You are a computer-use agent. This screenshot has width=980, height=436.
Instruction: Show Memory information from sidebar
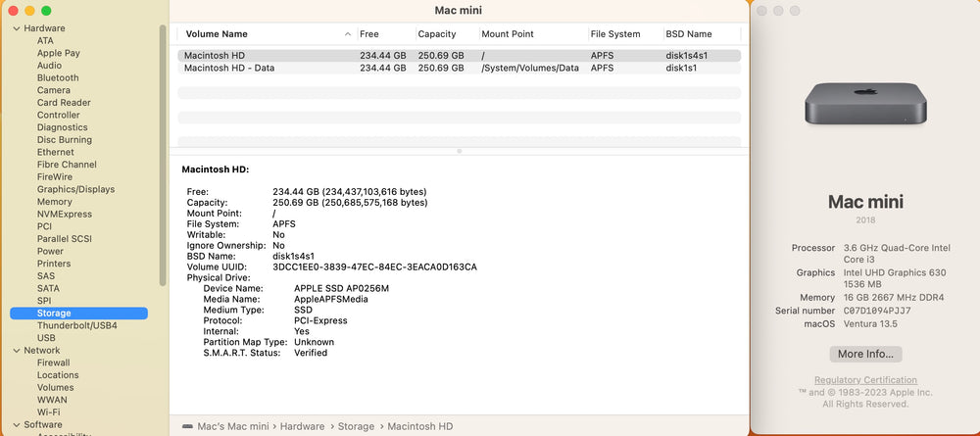pos(55,202)
